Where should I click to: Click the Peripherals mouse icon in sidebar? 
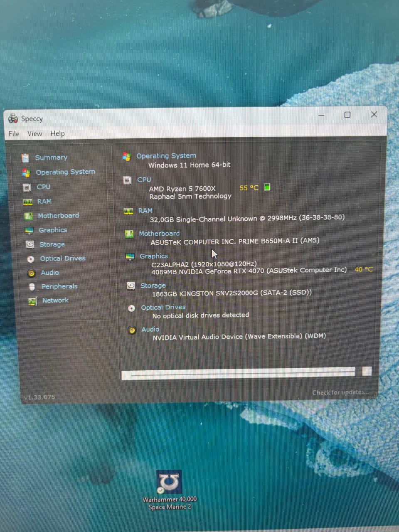[x=32, y=287]
